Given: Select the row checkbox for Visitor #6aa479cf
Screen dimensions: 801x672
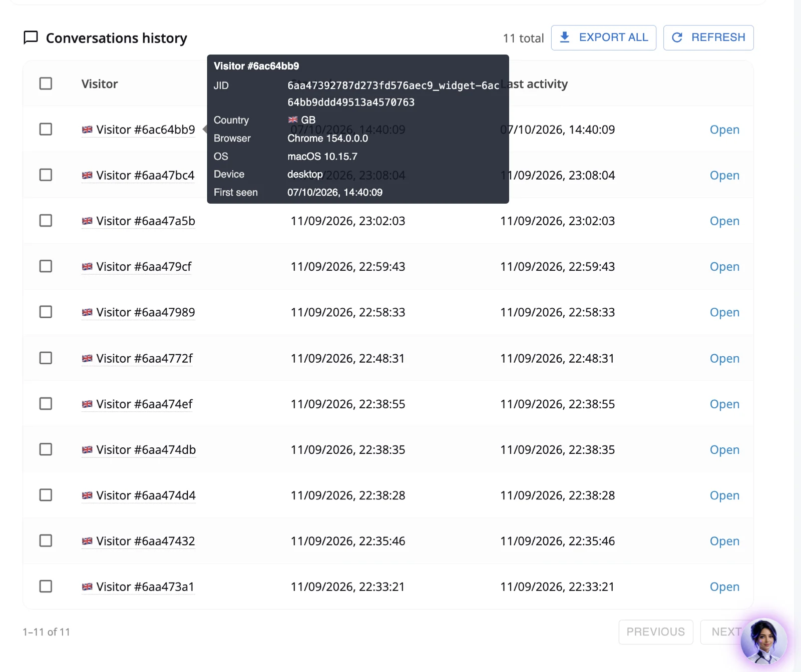Looking at the screenshot, I should (x=46, y=266).
